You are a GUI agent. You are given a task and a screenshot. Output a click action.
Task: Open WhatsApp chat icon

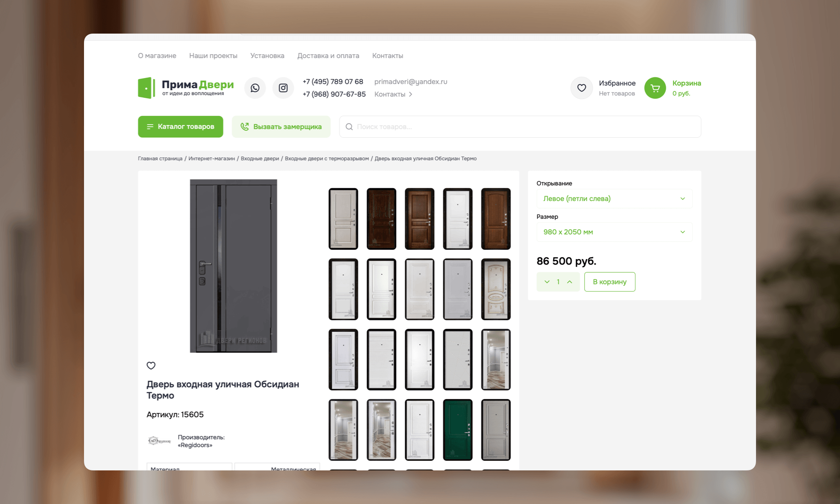pos(255,88)
